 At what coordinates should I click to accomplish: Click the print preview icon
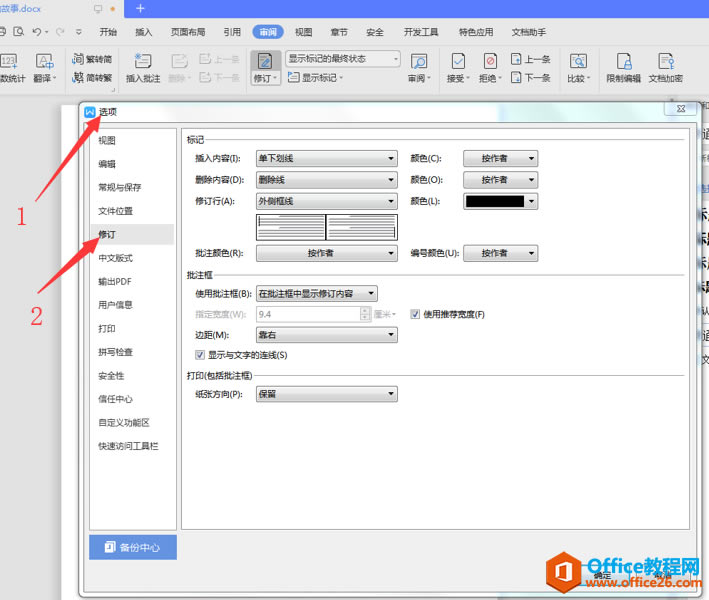point(19,32)
